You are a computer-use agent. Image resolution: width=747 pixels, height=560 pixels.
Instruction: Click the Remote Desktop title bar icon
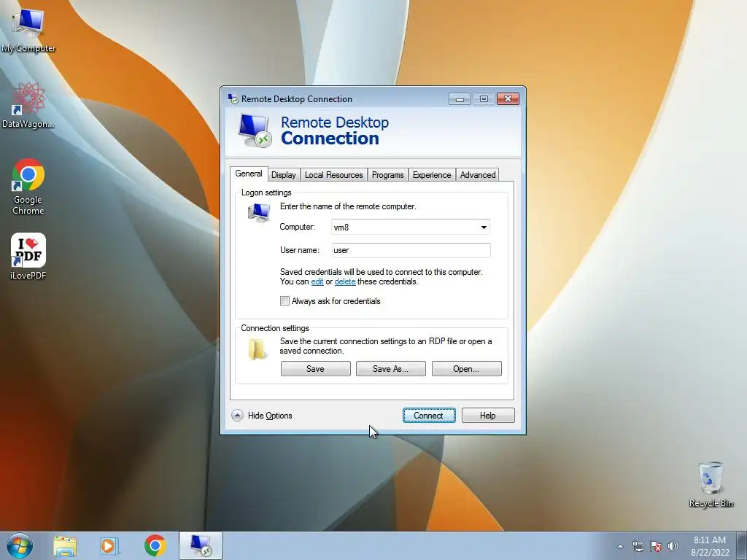click(233, 98)
